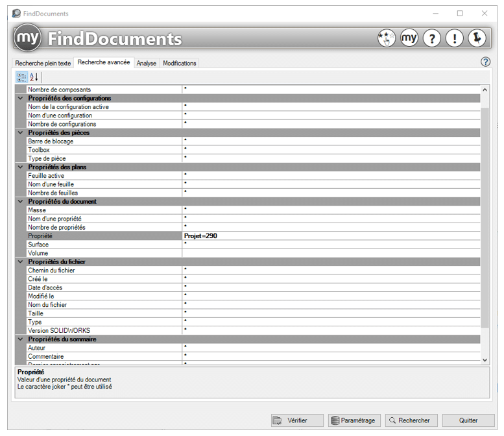Open the Modifications tab
Screen dimensions: 504x436
tap(180, 64)
